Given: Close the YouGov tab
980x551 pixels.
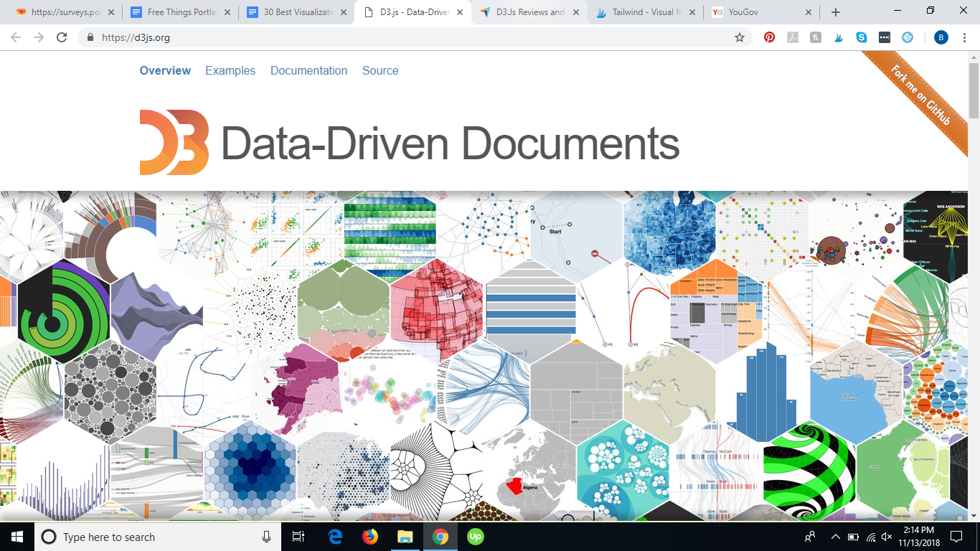Looking at the screenshot, I should pos(809,12).
